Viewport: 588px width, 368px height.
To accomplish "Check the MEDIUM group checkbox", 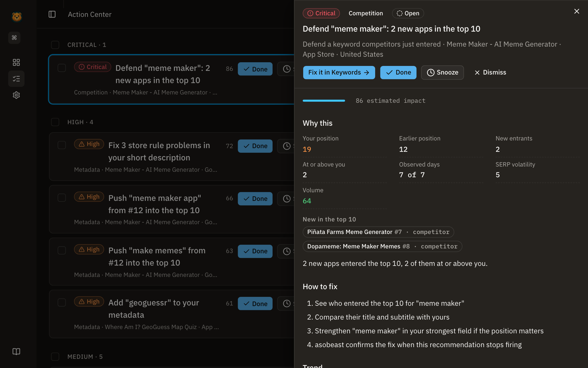I will (55, 357).
